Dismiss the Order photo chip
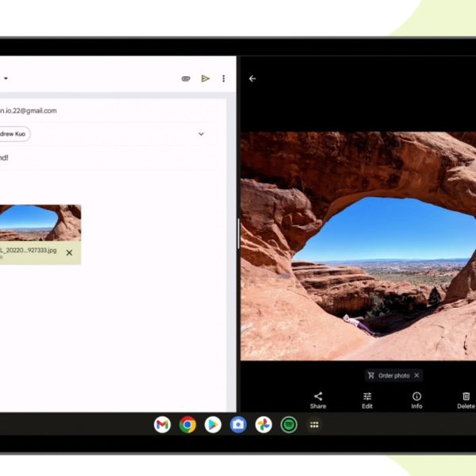 [416, 375]
